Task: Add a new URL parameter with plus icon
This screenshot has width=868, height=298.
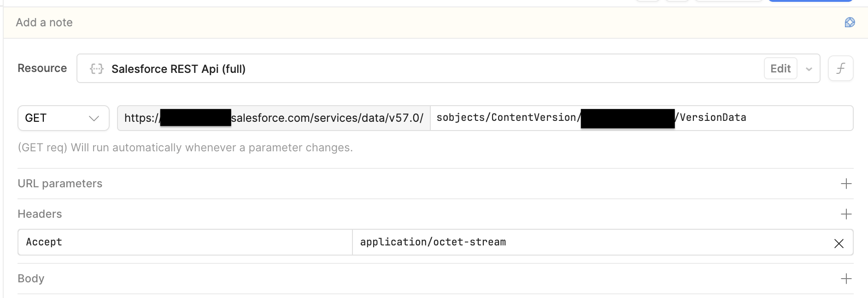Action: [846, 184]
